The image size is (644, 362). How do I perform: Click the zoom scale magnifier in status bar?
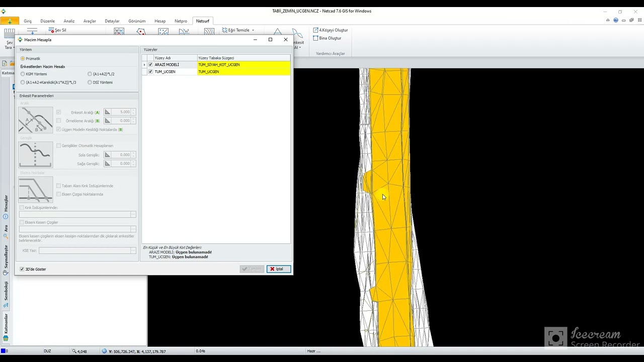click(74, 351)
